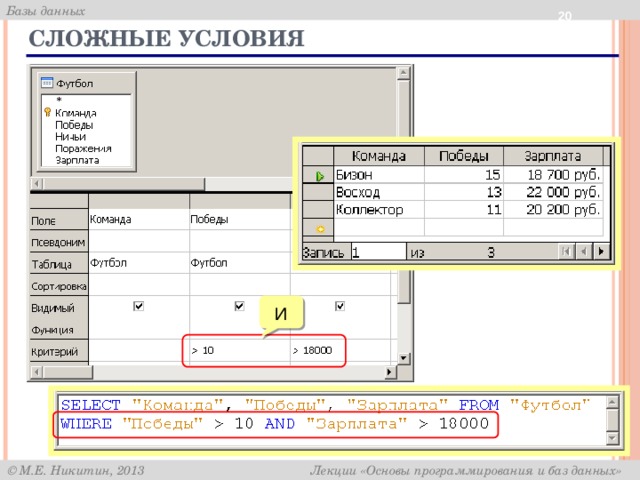Click Победы column header in results
The image size is (640, 480).
[x=464, y=156]
